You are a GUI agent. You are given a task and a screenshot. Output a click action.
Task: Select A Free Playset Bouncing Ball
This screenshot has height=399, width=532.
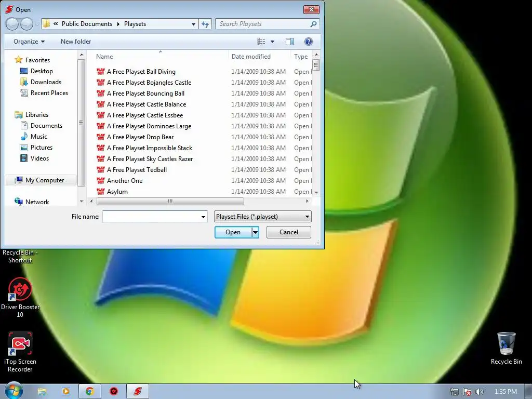pyautogui.click(x=140, y=94)
